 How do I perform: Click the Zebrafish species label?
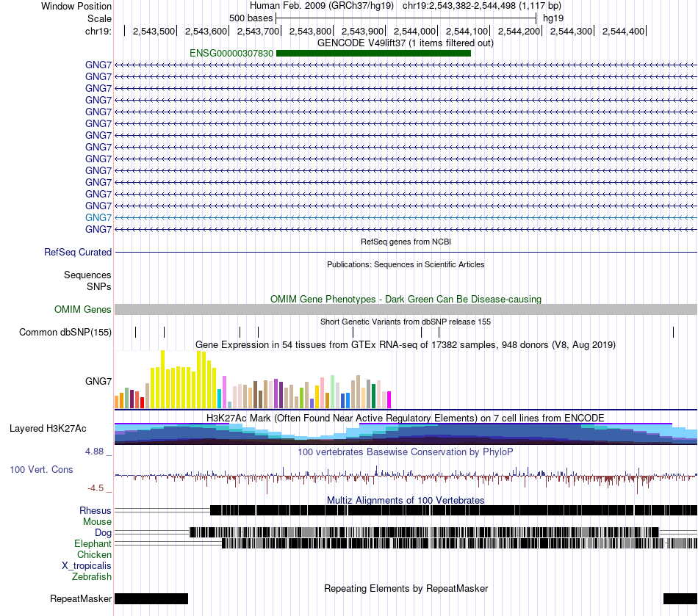click(92, 576)
